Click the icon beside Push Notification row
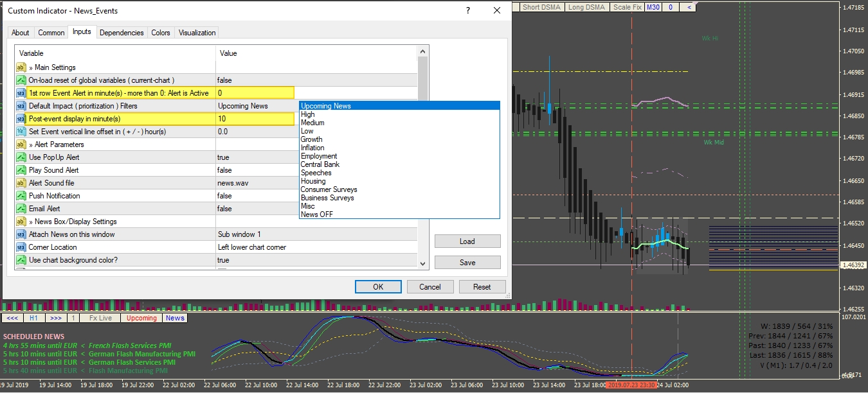 point(21,196)
